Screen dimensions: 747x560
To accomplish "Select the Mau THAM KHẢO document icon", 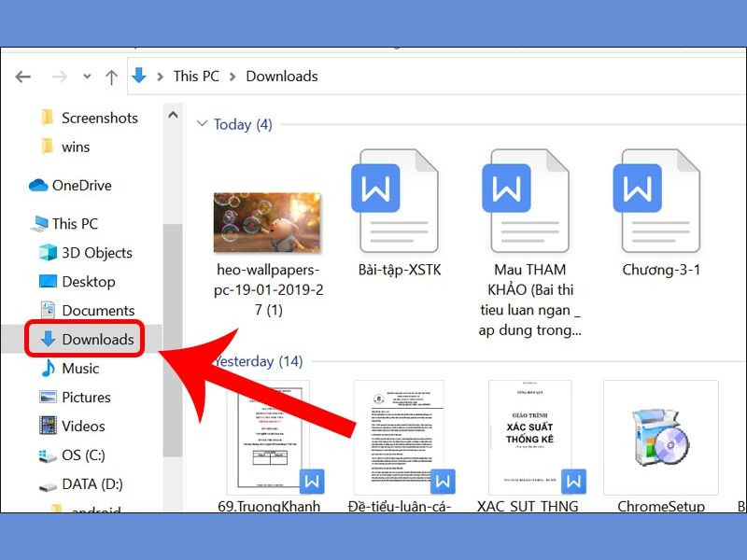I will pos(526,201).
